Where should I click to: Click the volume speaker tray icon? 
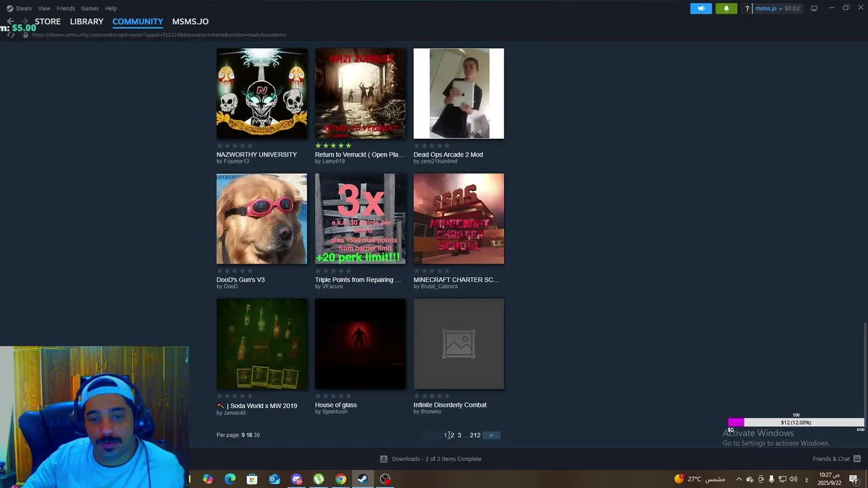pyautogui.click(x=793, y=479)
